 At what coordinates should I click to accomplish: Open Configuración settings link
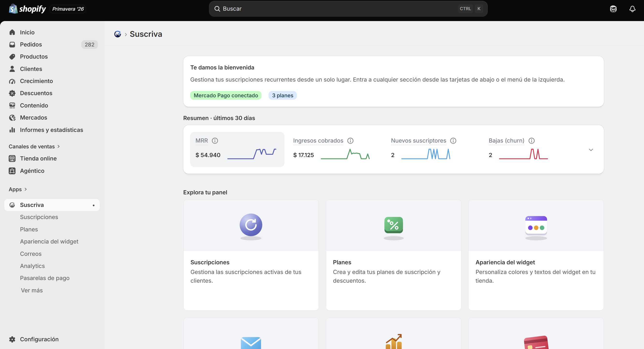click(x=39, y=339)
